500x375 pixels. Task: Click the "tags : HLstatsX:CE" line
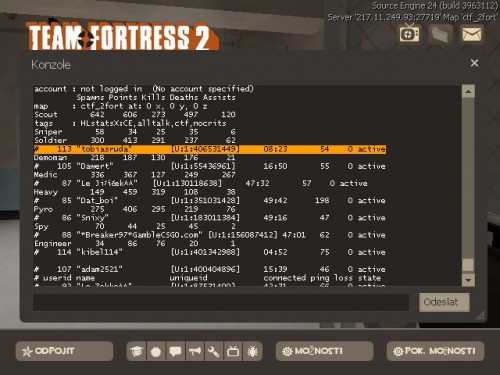pyautogui.click(x=130, y=123)
